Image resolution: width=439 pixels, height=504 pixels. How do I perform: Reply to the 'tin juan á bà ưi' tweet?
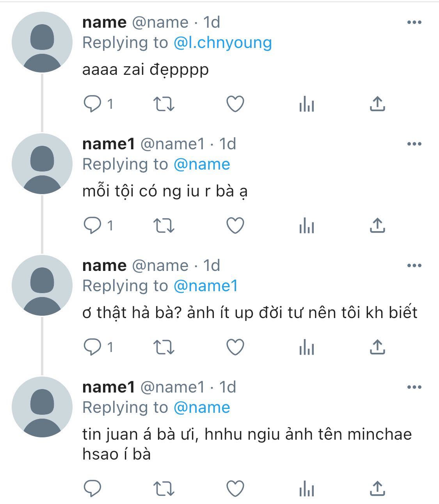point(92,488)
